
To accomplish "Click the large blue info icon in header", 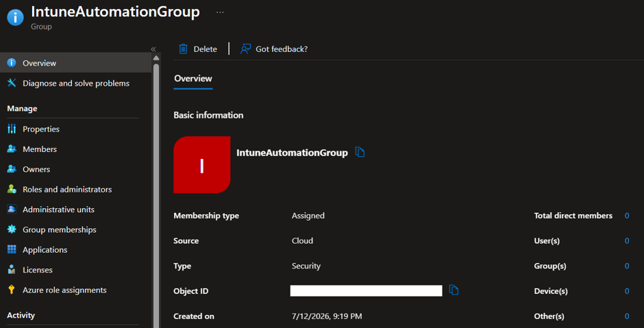I will pyautogui.click(x=16, y=17).
